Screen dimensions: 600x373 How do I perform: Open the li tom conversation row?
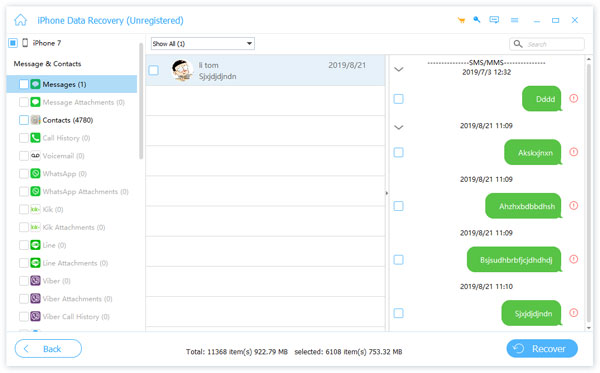click(265, 70)
